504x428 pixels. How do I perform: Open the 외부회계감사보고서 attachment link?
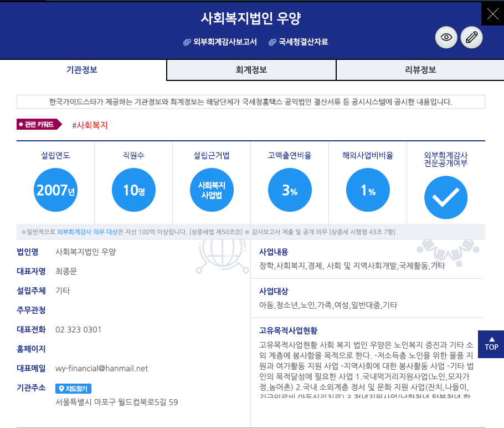coord(225,42)
